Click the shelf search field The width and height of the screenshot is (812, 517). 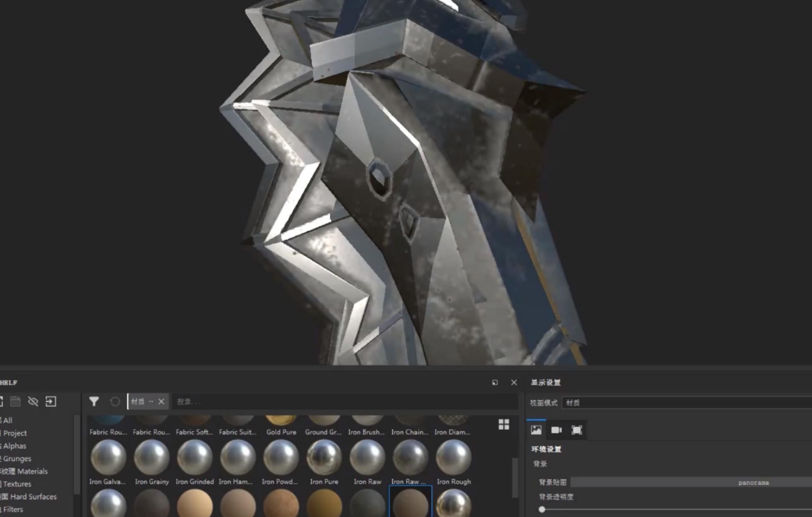pos(344,401)
